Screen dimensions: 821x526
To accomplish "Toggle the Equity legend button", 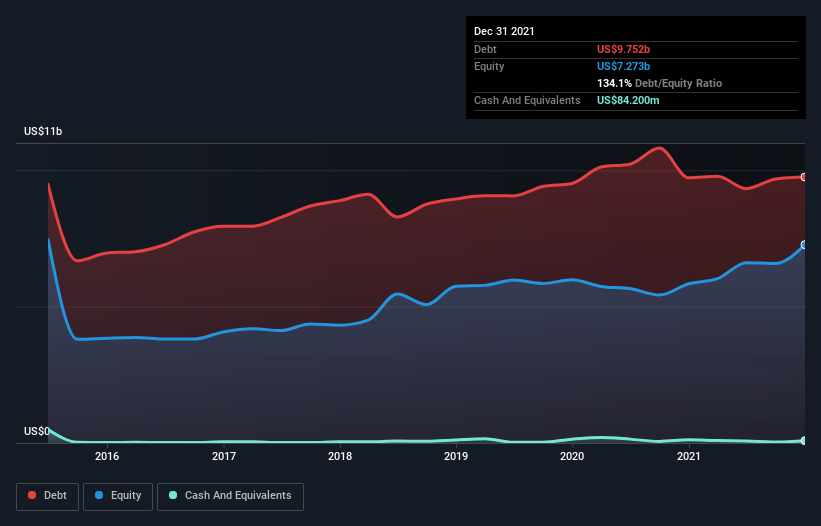I will 118,496.
